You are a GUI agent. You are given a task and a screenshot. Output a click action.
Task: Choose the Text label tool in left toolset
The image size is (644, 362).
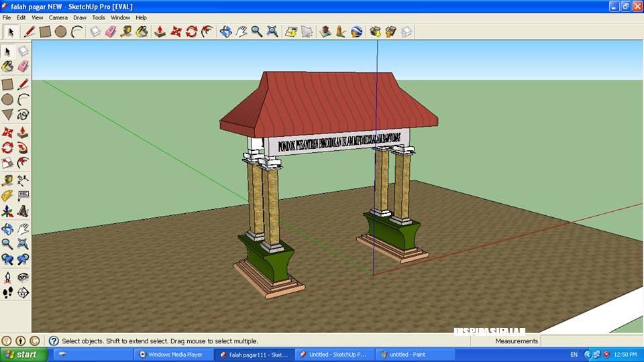click(x=23, y=196)
